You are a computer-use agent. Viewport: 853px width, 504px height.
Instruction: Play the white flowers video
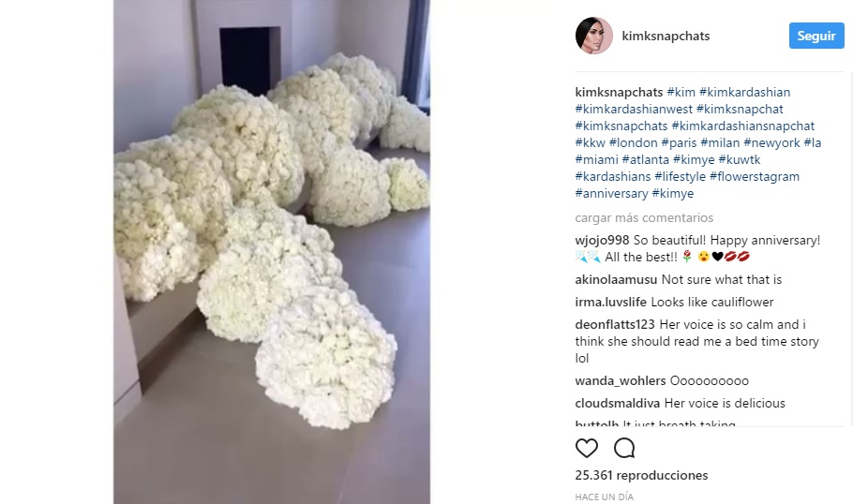(x=272, y=252)
